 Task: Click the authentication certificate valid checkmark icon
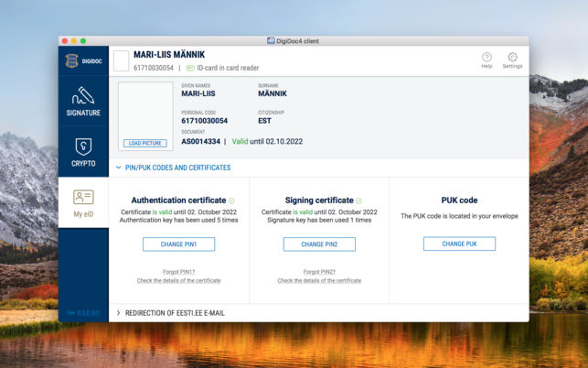[231, 200]
